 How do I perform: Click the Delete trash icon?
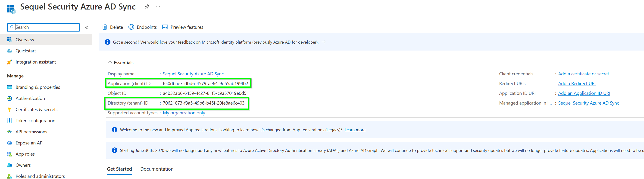(105, 27)
